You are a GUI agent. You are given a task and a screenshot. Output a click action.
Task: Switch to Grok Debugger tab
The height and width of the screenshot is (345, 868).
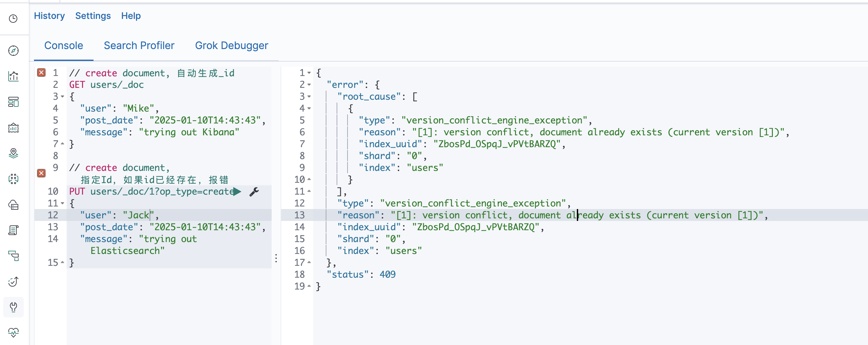(x=232, y=46)
